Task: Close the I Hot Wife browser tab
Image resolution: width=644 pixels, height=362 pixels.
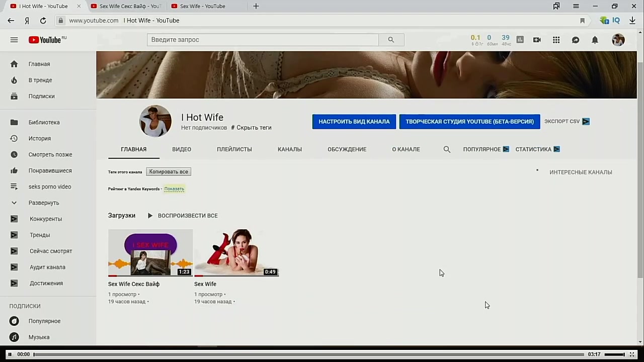Action: point(78,6)
